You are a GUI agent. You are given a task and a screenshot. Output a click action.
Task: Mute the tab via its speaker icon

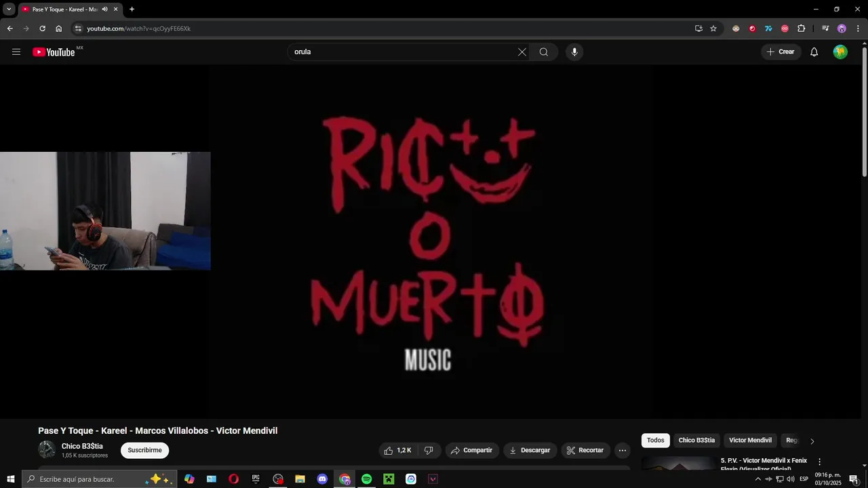pyautogui.click(x=104, y=9)
